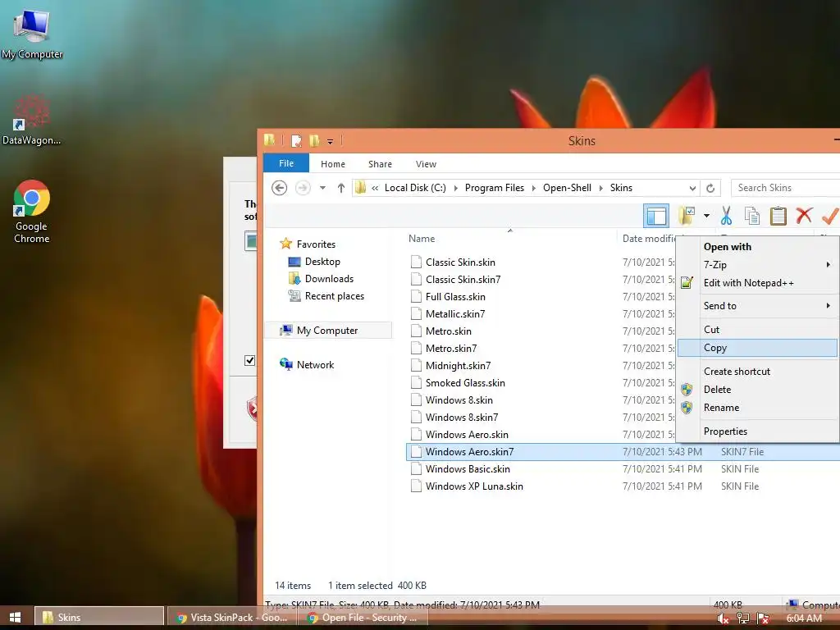
Task: Click the orange checkmark toolbar icon
Action: tap(830, 216)
